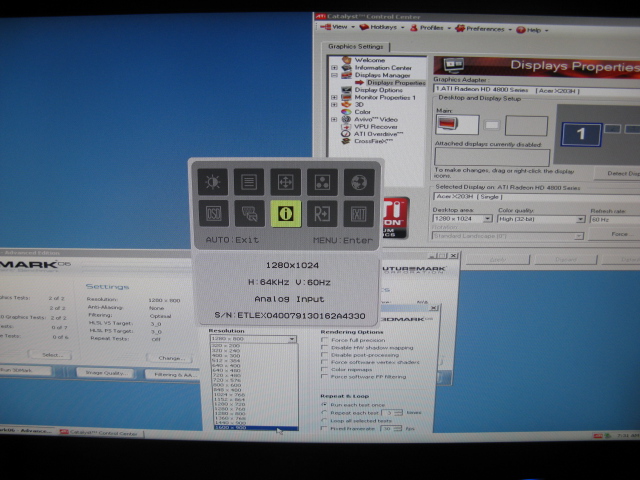Enable the Color mipmaps checkbox

click(324, 369)
